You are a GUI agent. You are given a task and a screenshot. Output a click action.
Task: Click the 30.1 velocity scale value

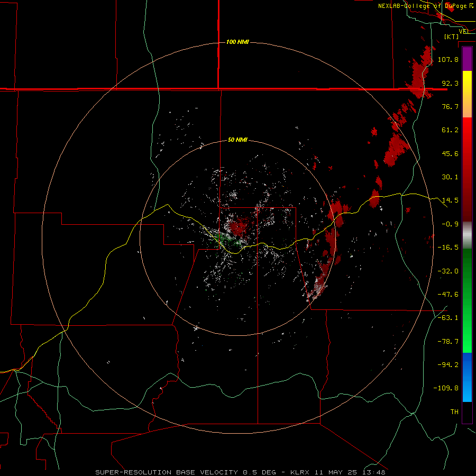(x=450, y=177)
